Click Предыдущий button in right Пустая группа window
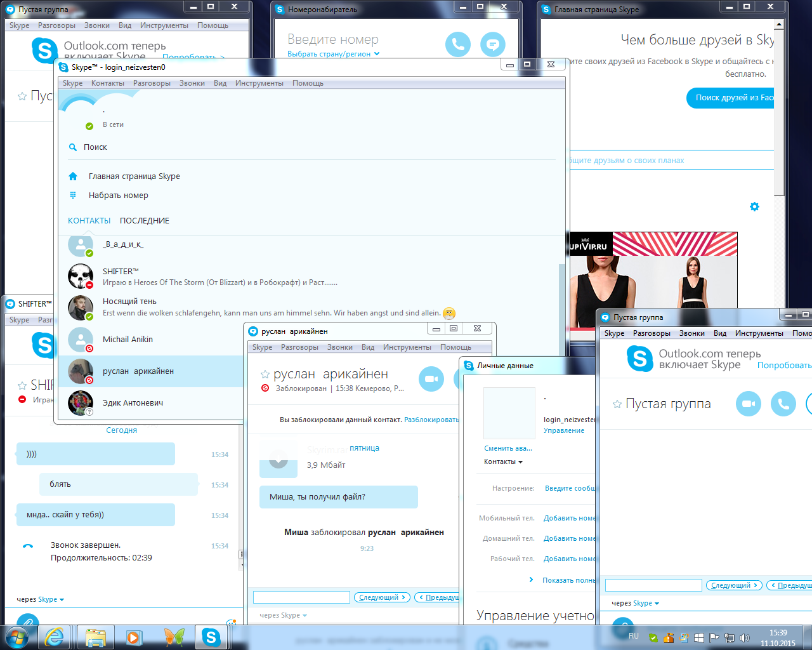Screen dimensions: 812x650 coord(789,585)
